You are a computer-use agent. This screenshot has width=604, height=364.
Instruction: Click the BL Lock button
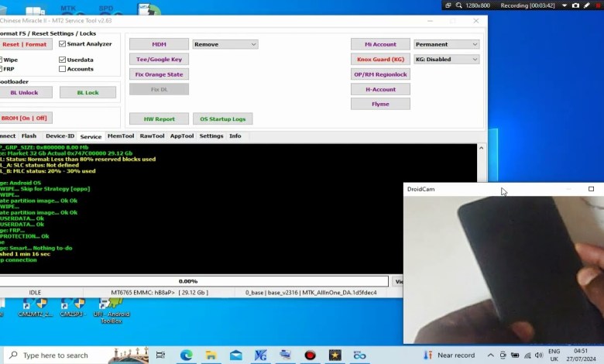coord(88,92)
